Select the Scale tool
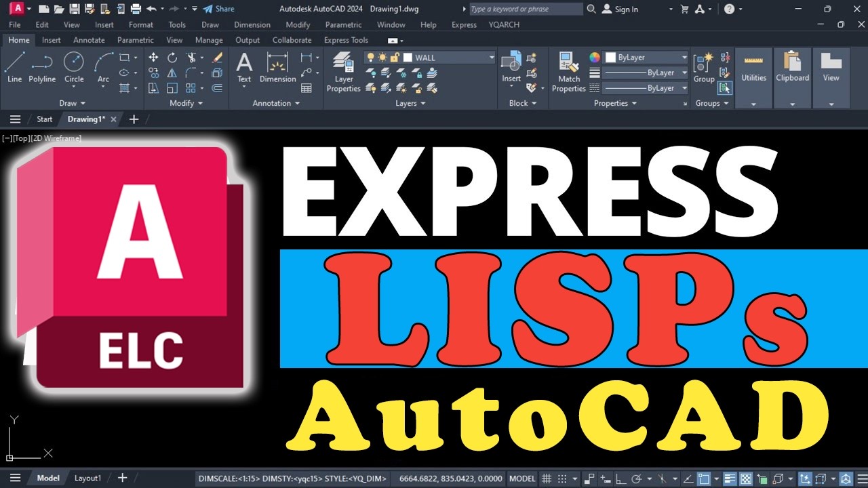 point(172,88)
